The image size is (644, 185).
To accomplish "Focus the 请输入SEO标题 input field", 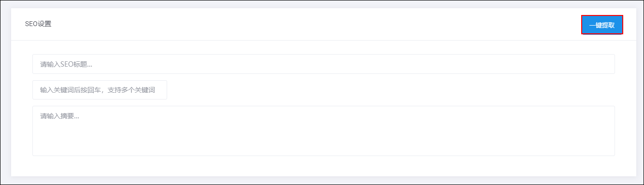I will point(323,64).
